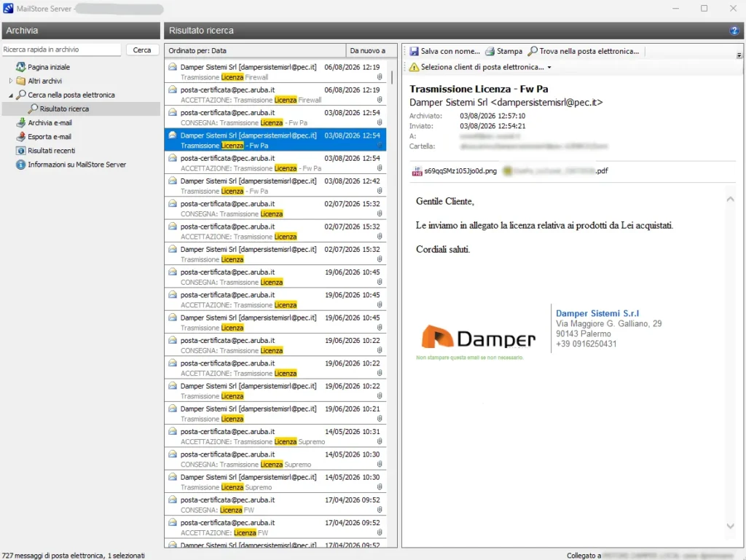Click the Risultati recenti icon
Image resolution: width=746 pixels, height=560 pixels.
[20, 150]
